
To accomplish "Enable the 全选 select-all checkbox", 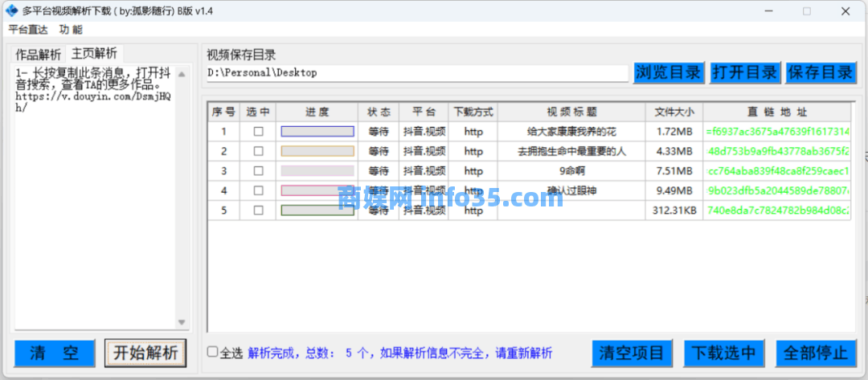I will pyautogui.click(x=212, y=352).
